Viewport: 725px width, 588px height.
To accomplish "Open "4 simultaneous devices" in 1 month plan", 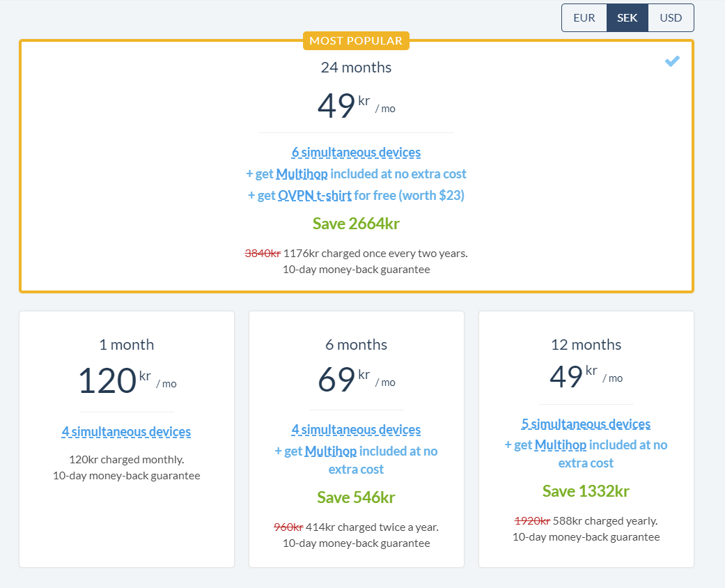I will (x=126, y=432).
